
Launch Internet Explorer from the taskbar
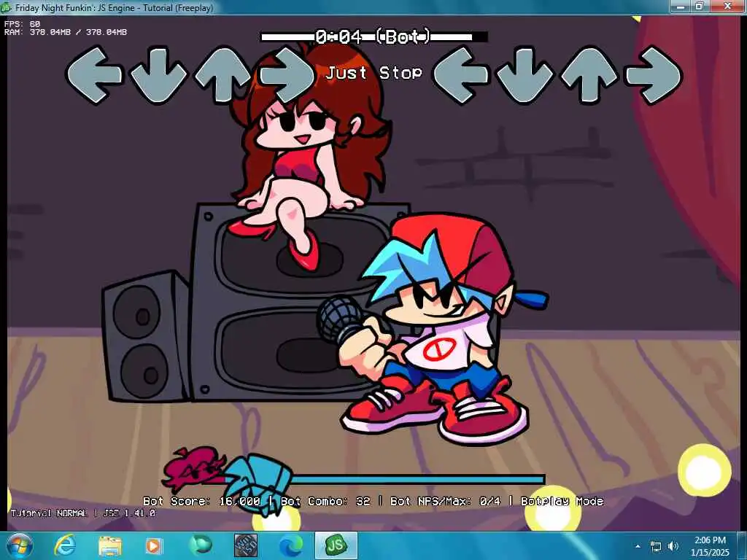(x=65, y=545)
